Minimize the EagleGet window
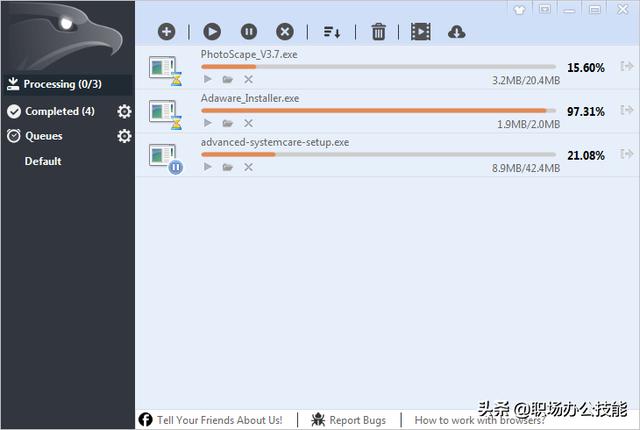640x430 pixels. (x=569, y=10)
